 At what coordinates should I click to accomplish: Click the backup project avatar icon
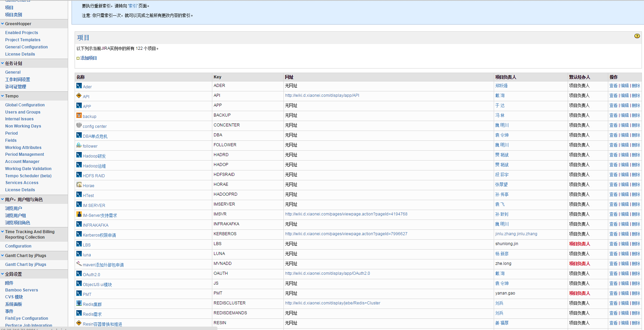coord(79,116)
